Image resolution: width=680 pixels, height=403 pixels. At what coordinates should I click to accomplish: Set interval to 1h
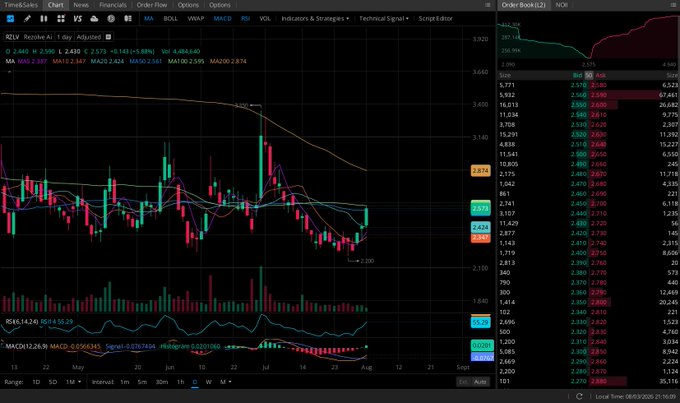coord(180,382)
